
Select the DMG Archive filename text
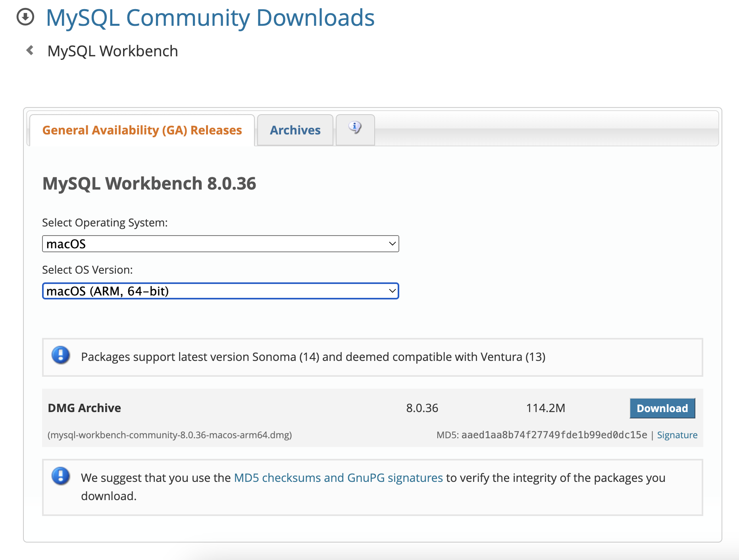click(170, 434)
